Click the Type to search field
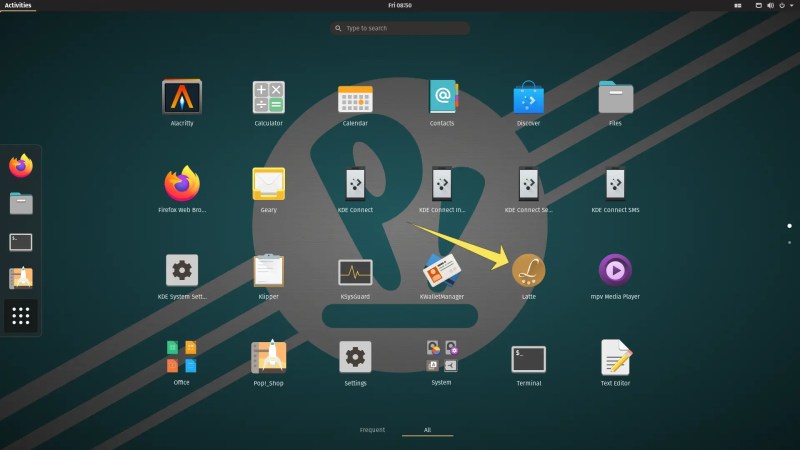 (400, 28)
